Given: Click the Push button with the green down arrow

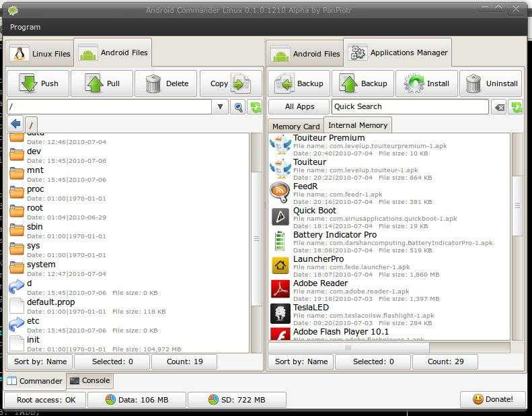Looking at the screenshot, I should [x=38, y=83].
